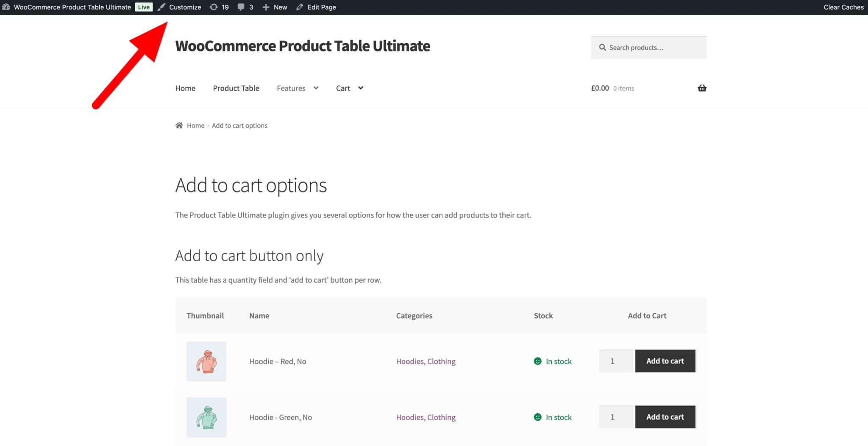
Task: Add Hoodie – Red to cart
Action: [665, 361]
